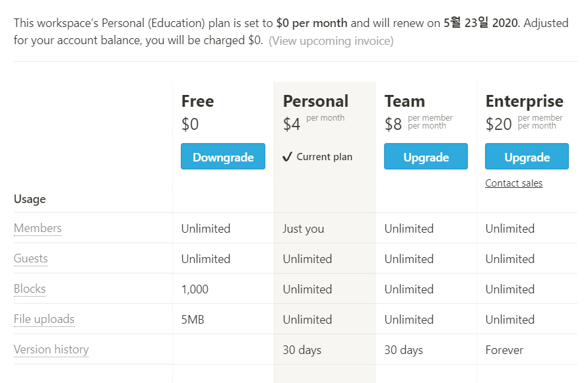Upgrade to the Enterprise plan
The width and height of the screenshot is (588, 383).
tap(527, 156)
